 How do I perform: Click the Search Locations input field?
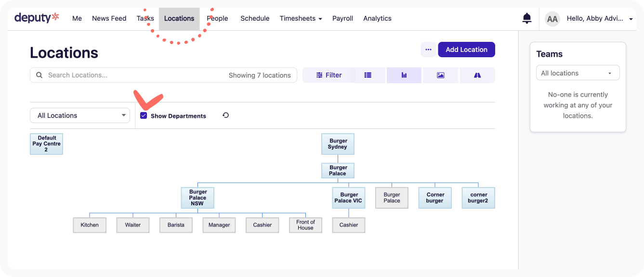pyautogui.click(x=135, y=75)
